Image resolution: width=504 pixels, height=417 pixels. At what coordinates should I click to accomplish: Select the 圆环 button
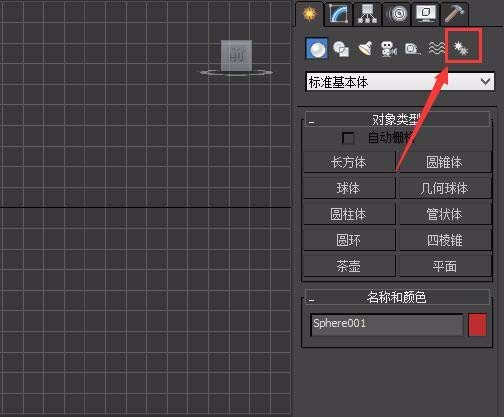coord(349,240)
